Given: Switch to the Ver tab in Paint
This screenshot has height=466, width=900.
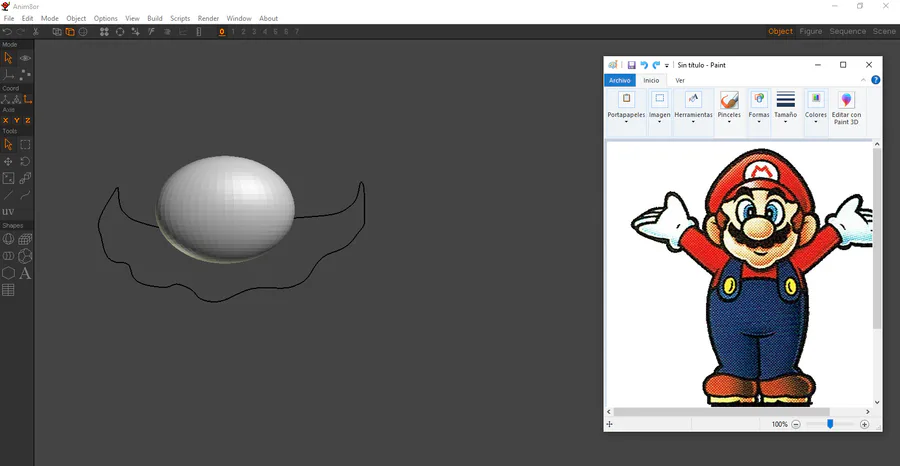Looking at the screenshot, I should [680, 80].
